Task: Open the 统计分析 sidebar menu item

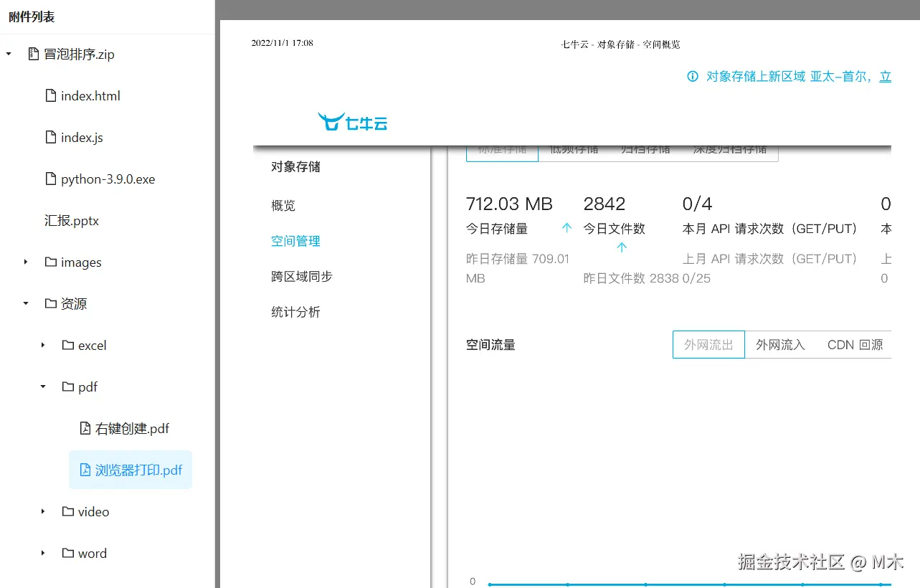Action: coord(295,312)
